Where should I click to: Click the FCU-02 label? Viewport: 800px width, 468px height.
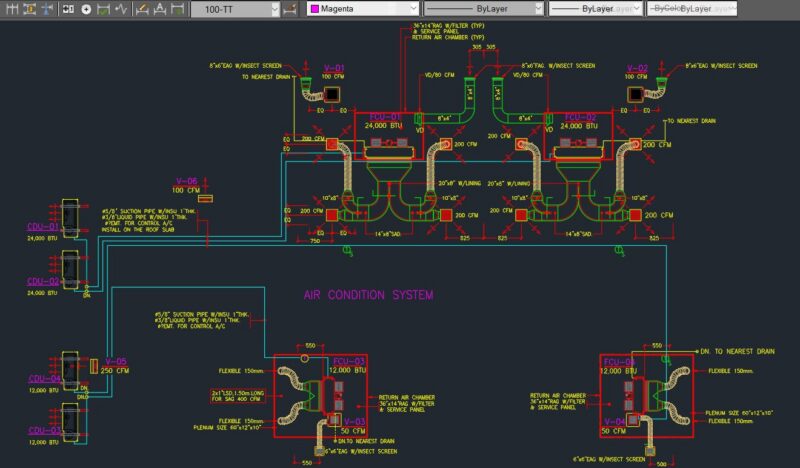pyautogui.click(x=580, y=117)
